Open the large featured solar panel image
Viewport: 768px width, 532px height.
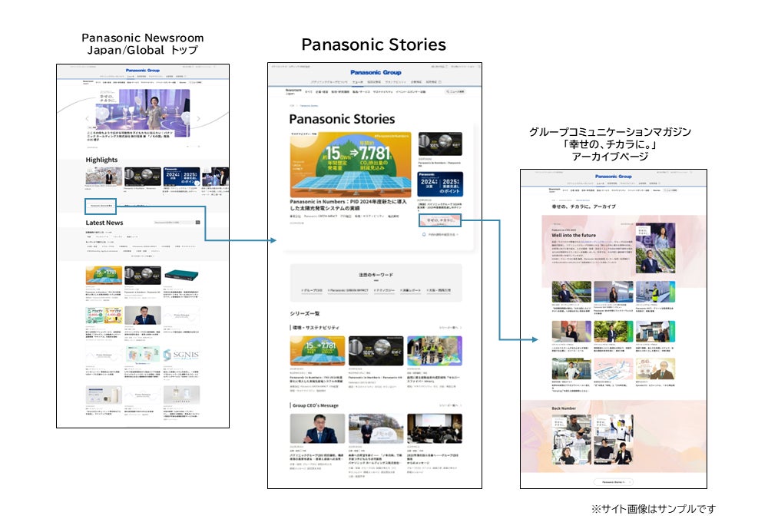pyautogui.click(x=351, y=165)
